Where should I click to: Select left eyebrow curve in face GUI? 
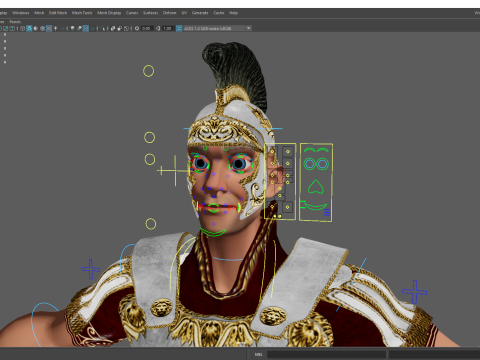(310, 150)
